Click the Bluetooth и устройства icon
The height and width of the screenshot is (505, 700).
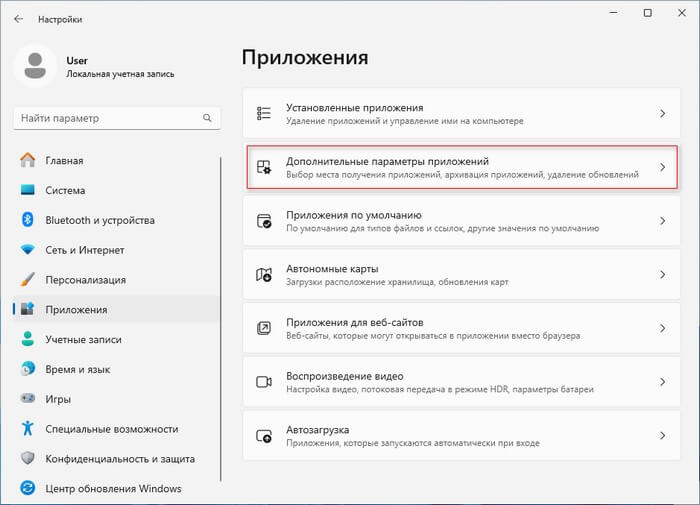point(27,220)
